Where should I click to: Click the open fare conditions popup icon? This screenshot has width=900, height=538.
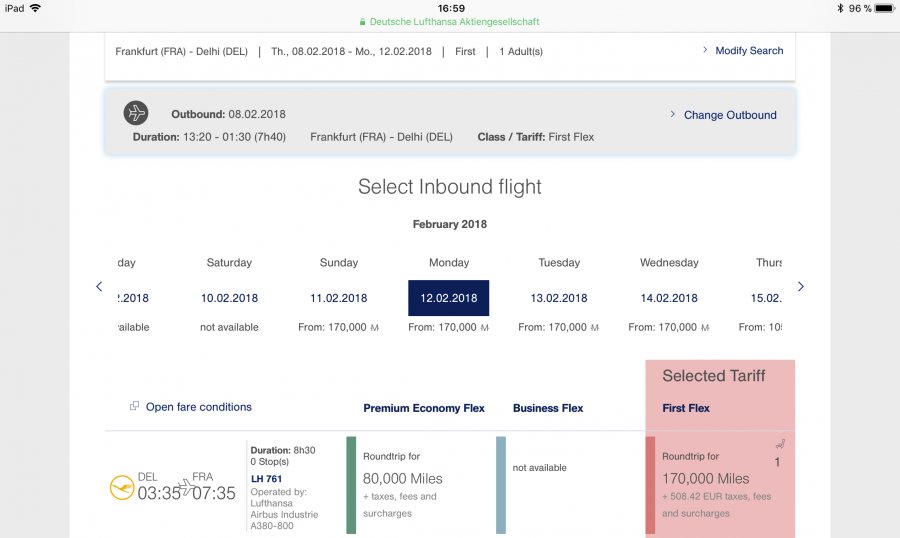click(134, 407)
